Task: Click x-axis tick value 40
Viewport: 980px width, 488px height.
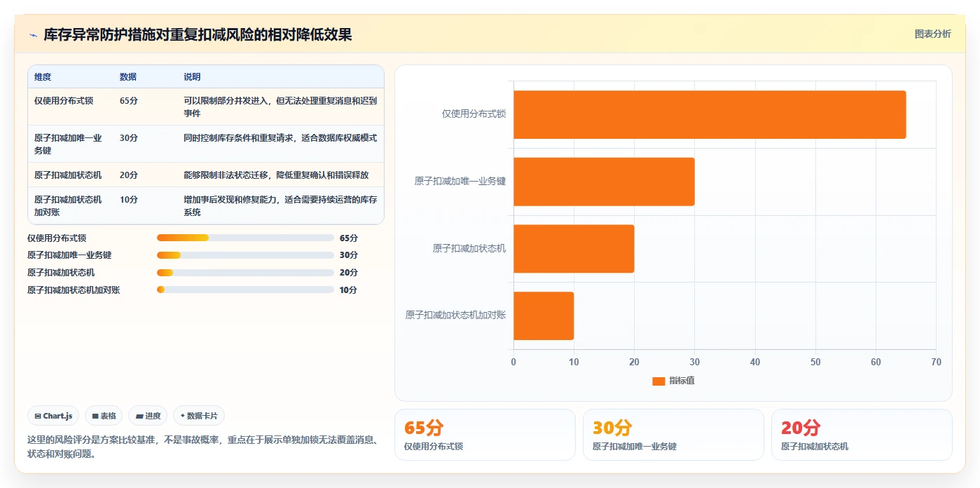Action: [x=755, y=362]
